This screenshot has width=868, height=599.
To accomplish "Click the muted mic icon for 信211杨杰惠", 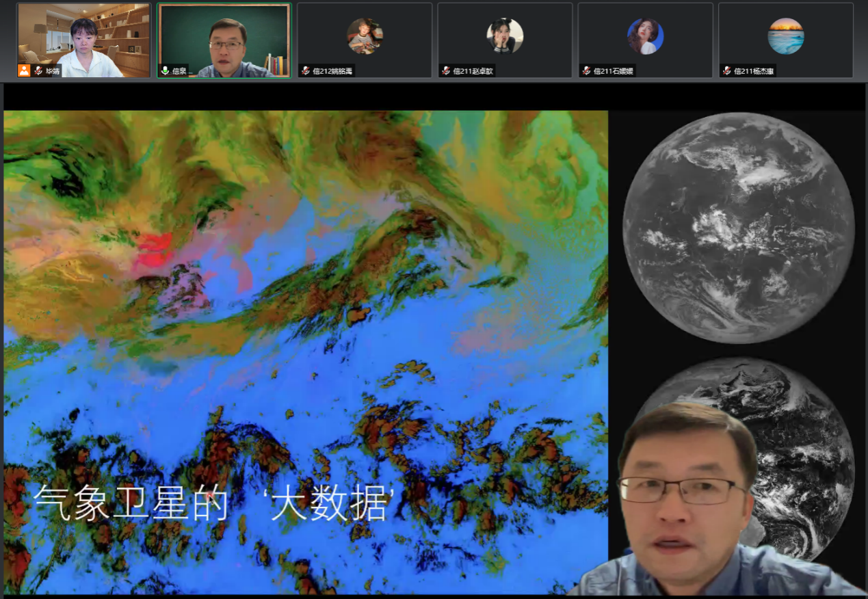I will pos(727,70).
